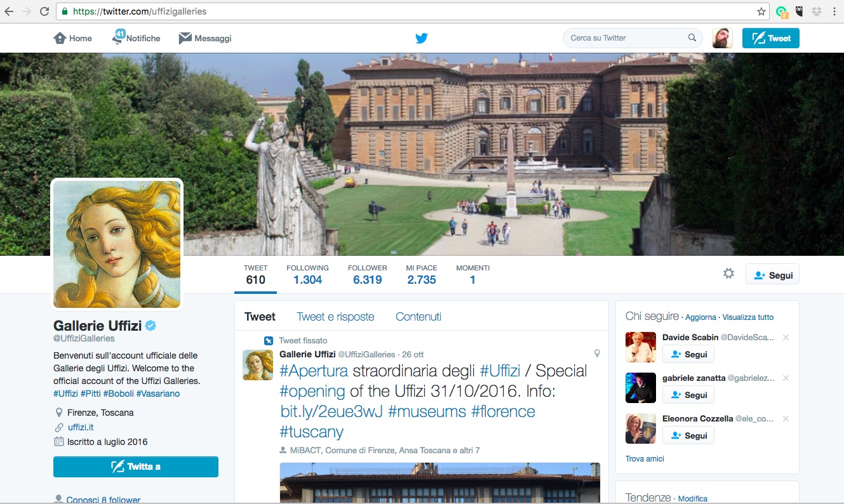The height and width of the screenshot is (504, 844).
Task: Dismiss the Eleonora Cozzella suggestion
Action: pyautogui.click(x=786, y=419)
